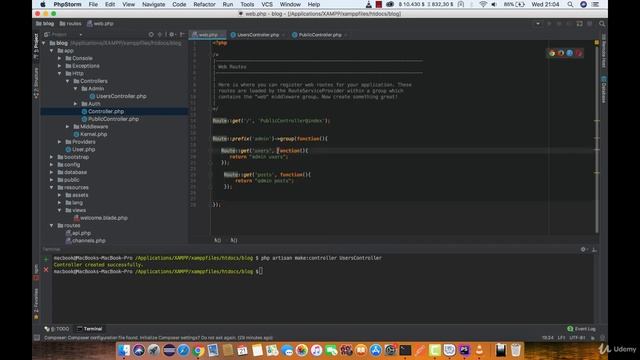The height and width of the screenshot is (360, 640).
Task: Open the Navigate menu
Action: tap(153, 4)
